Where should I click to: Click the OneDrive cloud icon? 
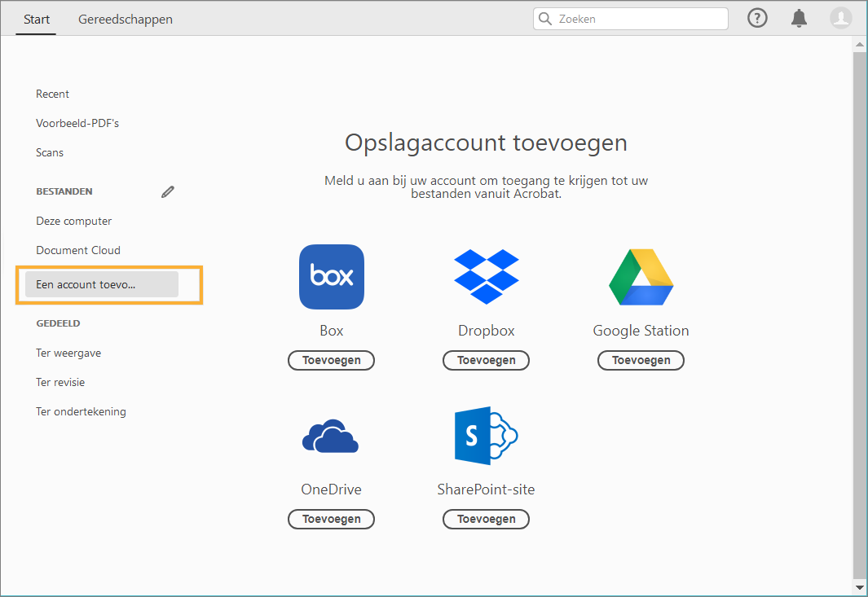coord(330,436)
